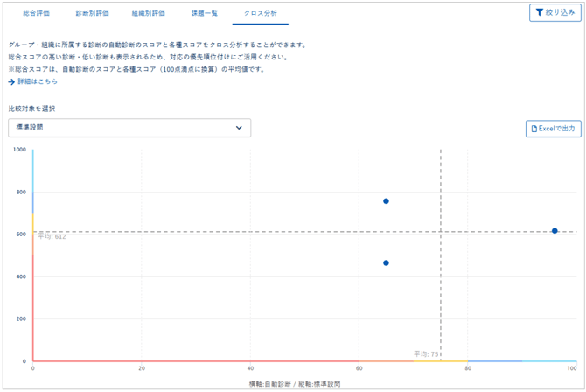Go to the 組織別評価 tab
This screenshot has width=586, height=392.
pyautogui.click(x=148, y=13)
